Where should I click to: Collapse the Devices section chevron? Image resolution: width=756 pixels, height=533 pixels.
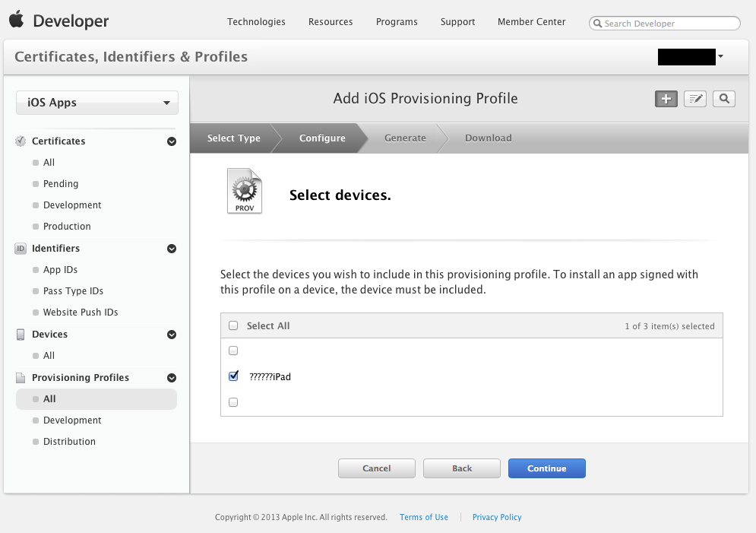pyautogui.click(x=172, y=335)
